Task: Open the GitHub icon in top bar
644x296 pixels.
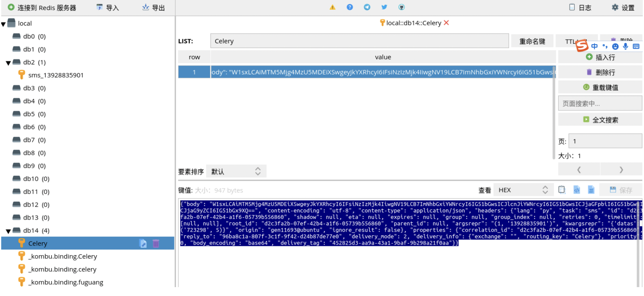Action: pyautogui.click(x=402, y=7)
